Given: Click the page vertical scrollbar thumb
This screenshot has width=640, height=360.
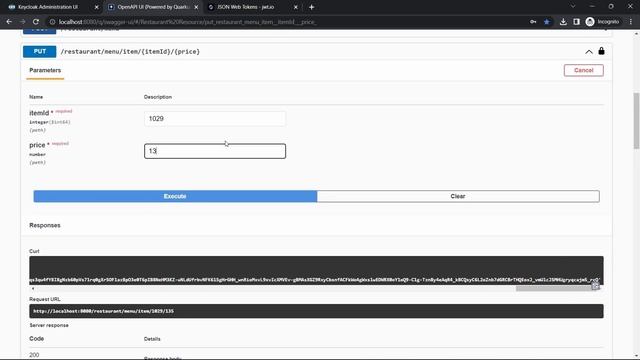Looking at the screenshot, I should [x=636, y=120].
